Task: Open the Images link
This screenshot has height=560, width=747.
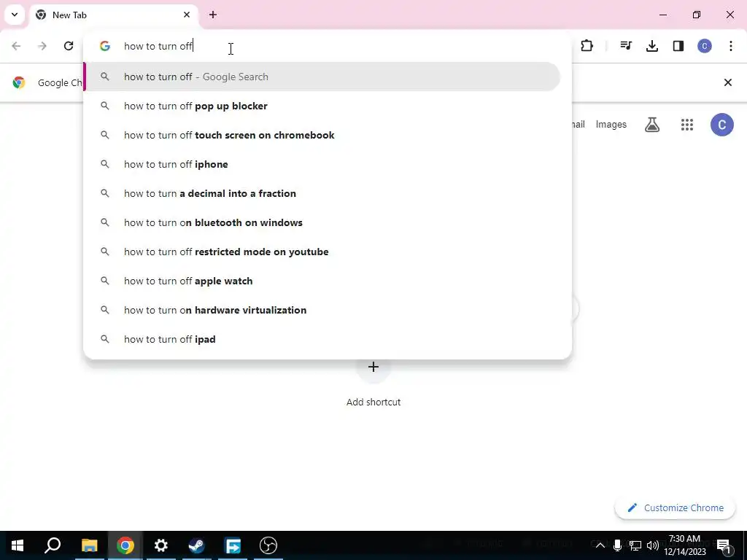Action: [611, 124]
